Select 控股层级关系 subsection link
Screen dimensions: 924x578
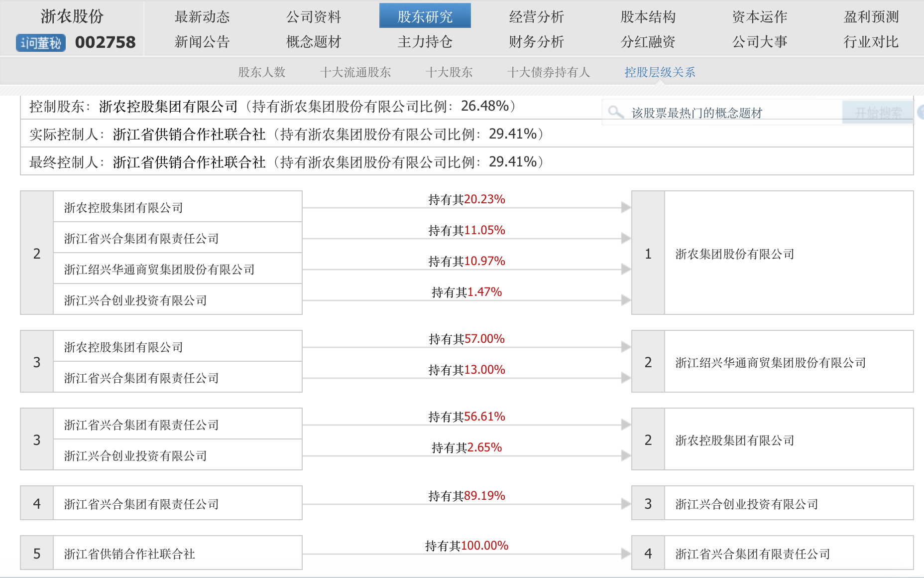[660, 72]
